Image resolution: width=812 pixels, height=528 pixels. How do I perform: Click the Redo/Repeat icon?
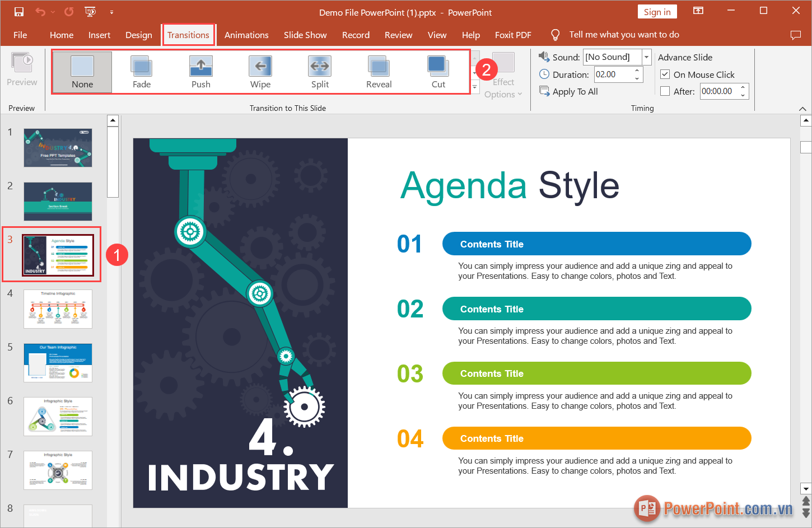(x=69, y=12)
